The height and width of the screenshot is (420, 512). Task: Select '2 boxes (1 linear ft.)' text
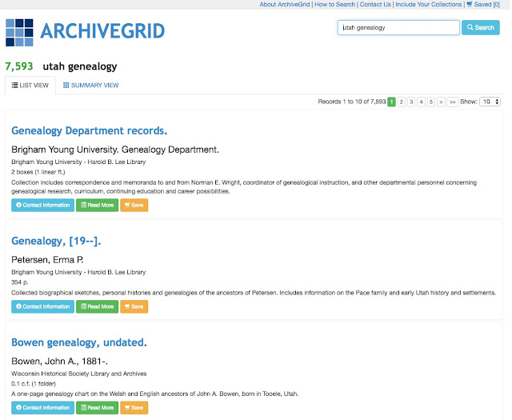pos(38,172)
